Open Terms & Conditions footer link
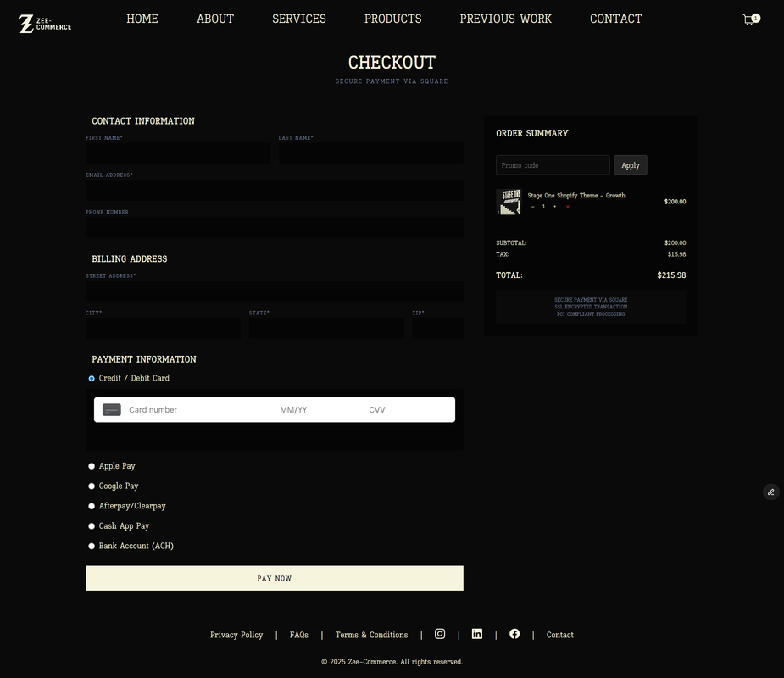 coord(371,635)
